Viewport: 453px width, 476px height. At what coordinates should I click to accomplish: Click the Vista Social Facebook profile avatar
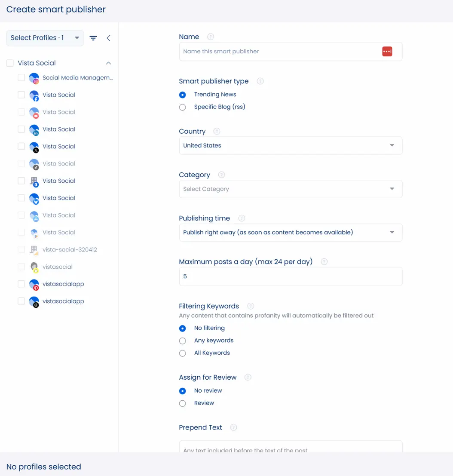point(34,95)
